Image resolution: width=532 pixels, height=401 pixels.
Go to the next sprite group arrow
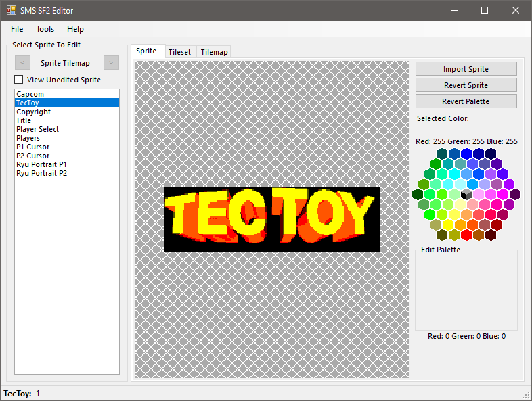(x=111, y=63)
